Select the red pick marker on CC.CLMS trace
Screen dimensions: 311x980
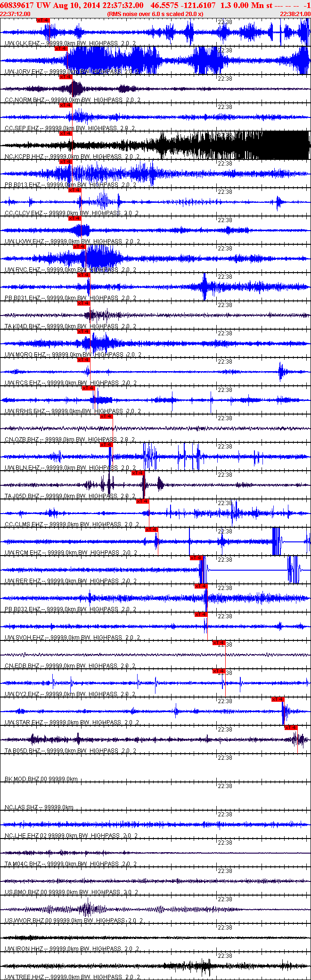click(143, 501)
